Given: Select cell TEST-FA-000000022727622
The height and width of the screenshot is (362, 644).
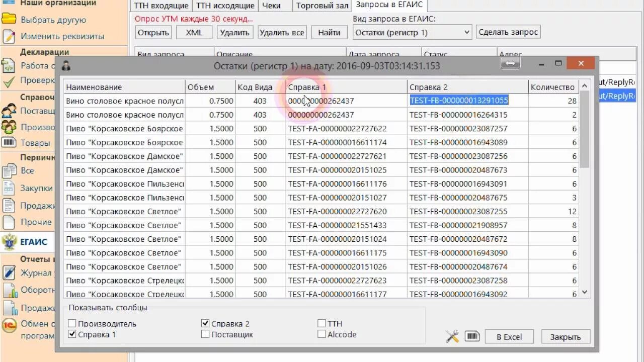Looking at the screenshot, I should 347,129.
